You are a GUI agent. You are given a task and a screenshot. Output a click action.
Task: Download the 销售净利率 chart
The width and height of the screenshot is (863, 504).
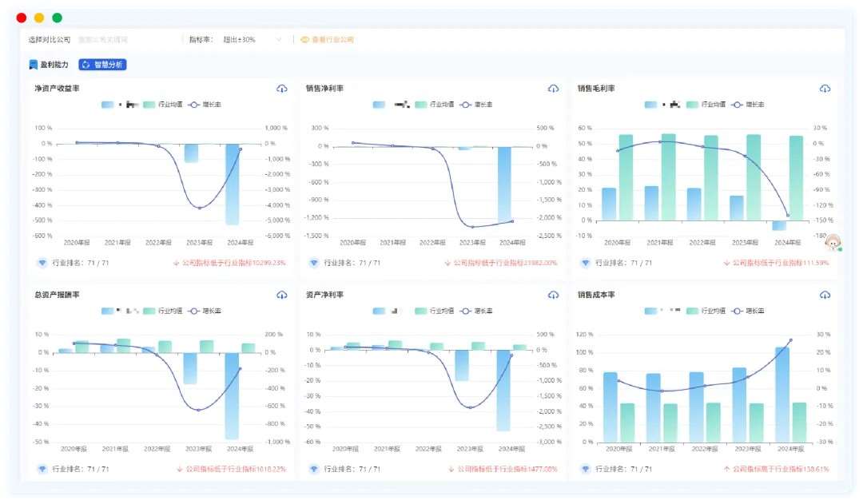click(553, 89)
